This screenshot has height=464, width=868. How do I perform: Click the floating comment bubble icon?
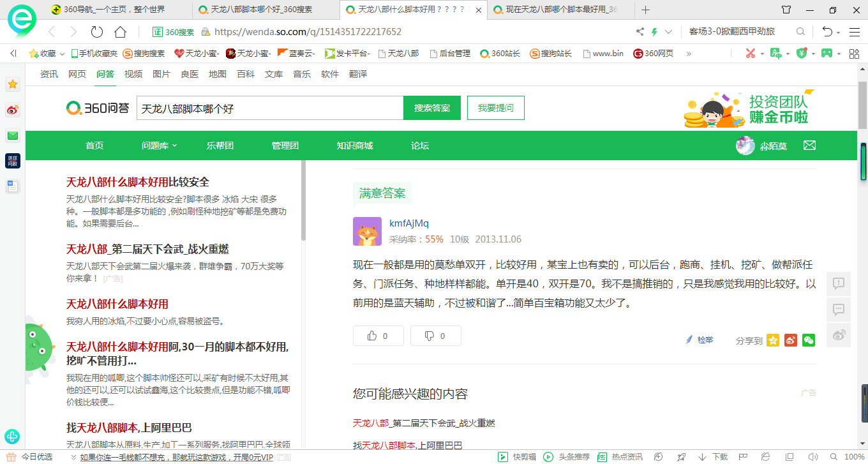[839, 310]
